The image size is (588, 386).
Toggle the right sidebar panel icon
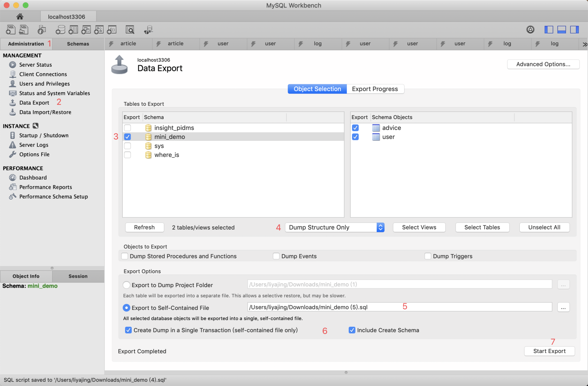coord(575,29)
